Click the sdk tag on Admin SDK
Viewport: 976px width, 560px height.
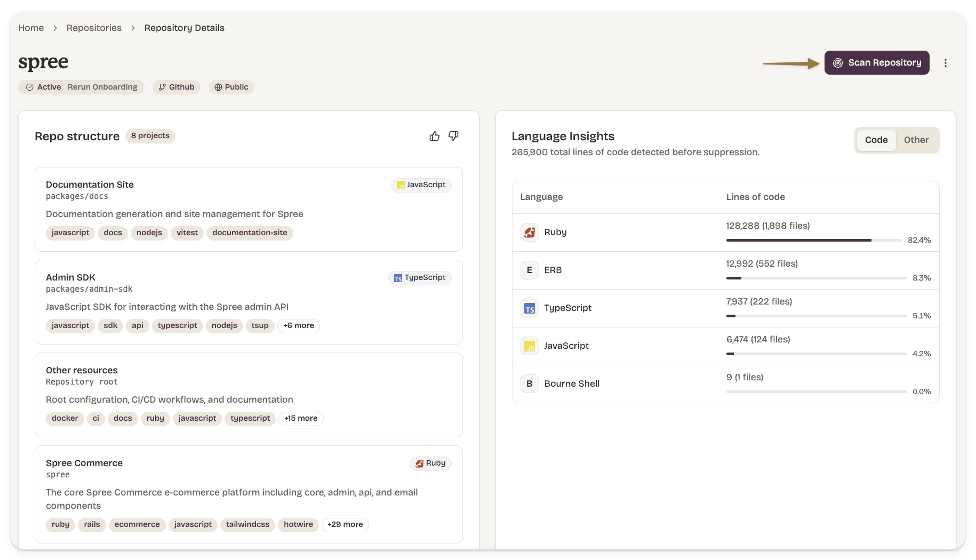[x=110, y=326]
